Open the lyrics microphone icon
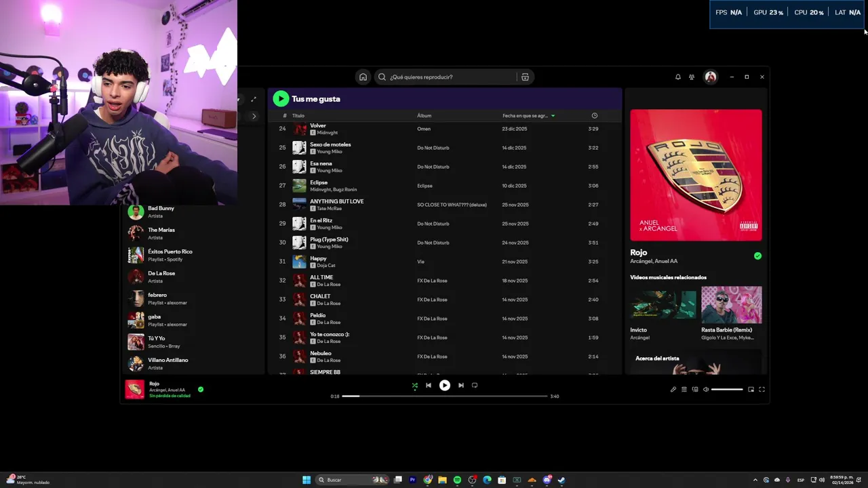 pyautogui.click(x=673, y=389)
